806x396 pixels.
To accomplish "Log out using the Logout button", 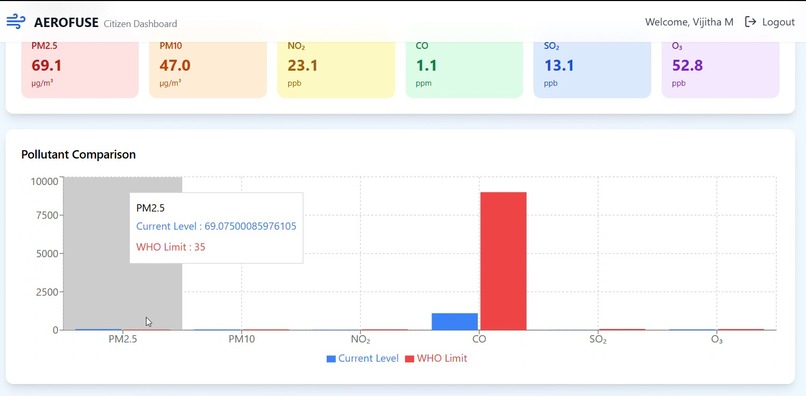I will (770, 22).
